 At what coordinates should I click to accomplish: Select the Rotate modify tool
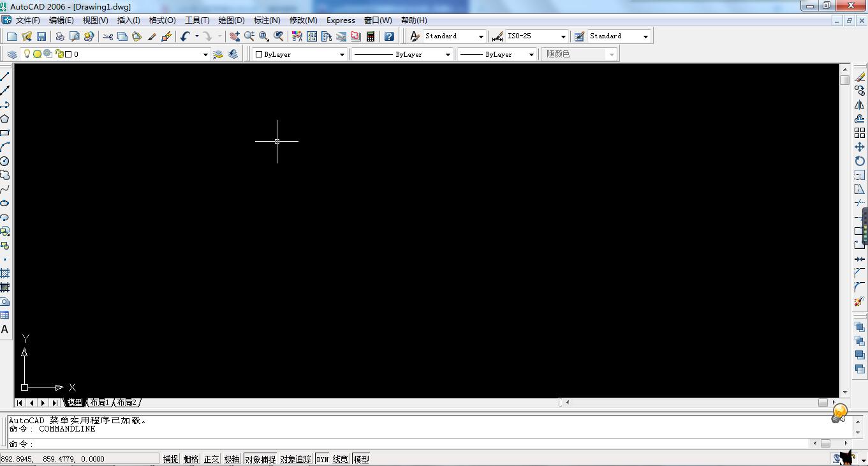coord(860,161)
